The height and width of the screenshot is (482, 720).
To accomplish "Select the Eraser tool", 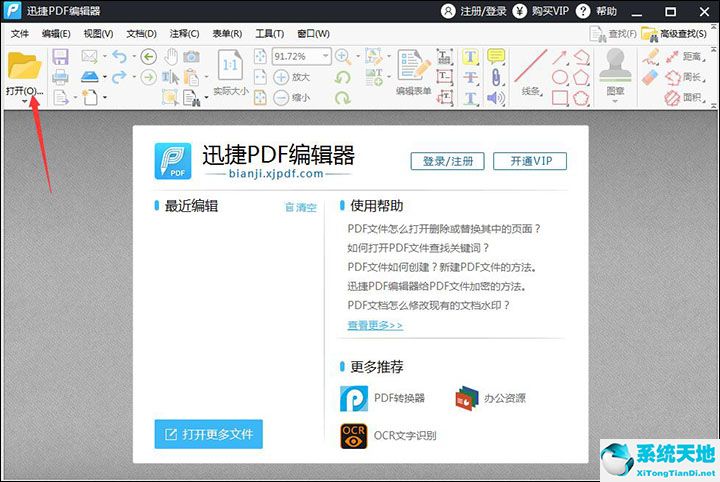I will [x=650, y=77].
